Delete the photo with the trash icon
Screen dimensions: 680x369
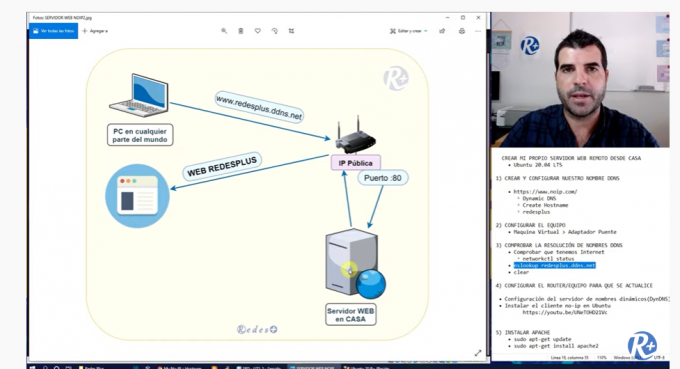pyautogui.click(x=241, y=31)
